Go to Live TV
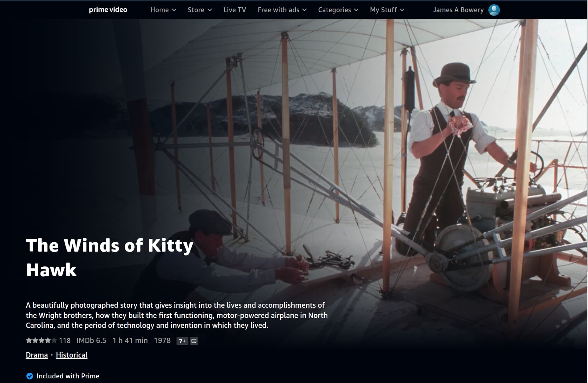588x383 pixels. pyautogui.click(x=235, y=10)
